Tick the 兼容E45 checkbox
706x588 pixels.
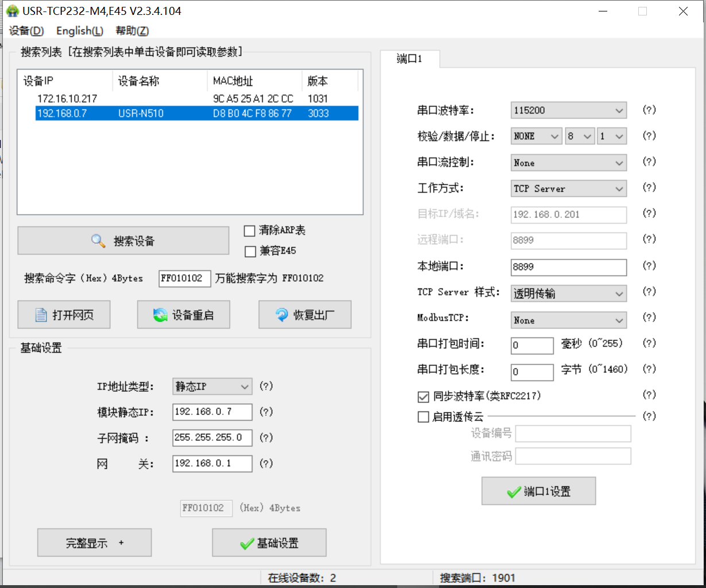tap(250, 251)
